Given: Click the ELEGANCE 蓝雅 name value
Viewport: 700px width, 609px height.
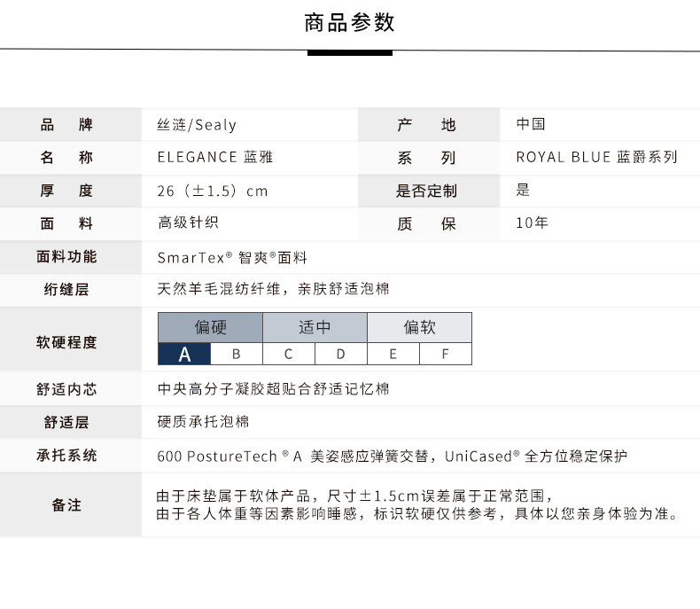Looking at the screenshot, I should pyautogui.click(x=214, y=157).
